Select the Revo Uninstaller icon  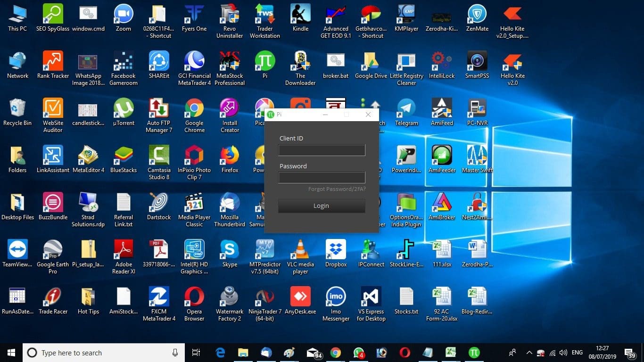click(x=230, y=21)
